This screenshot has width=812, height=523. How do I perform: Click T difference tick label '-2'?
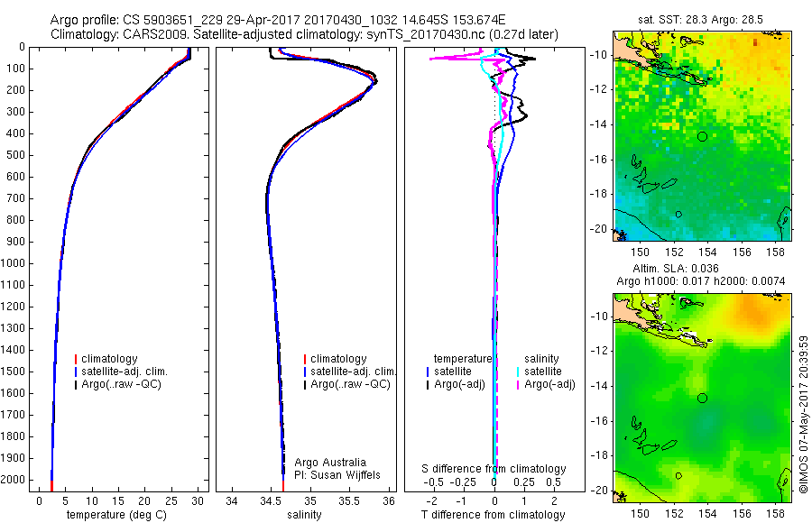(x=431, y=501)
